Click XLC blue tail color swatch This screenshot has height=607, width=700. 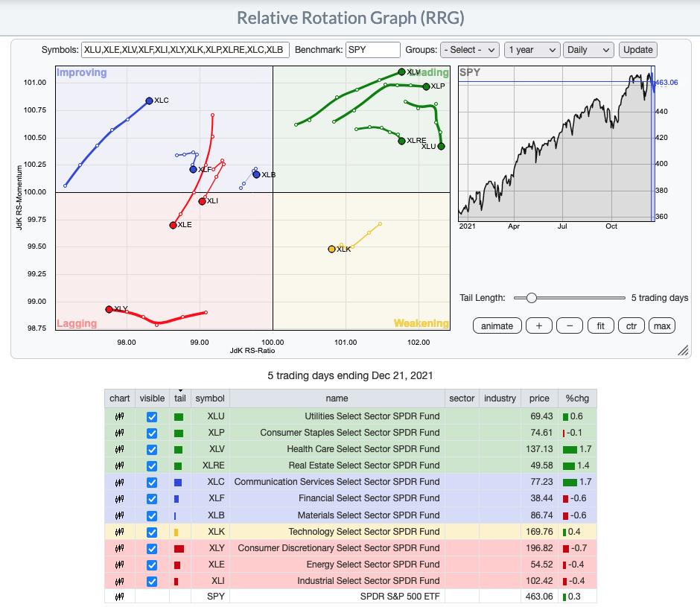click(178, 483)
